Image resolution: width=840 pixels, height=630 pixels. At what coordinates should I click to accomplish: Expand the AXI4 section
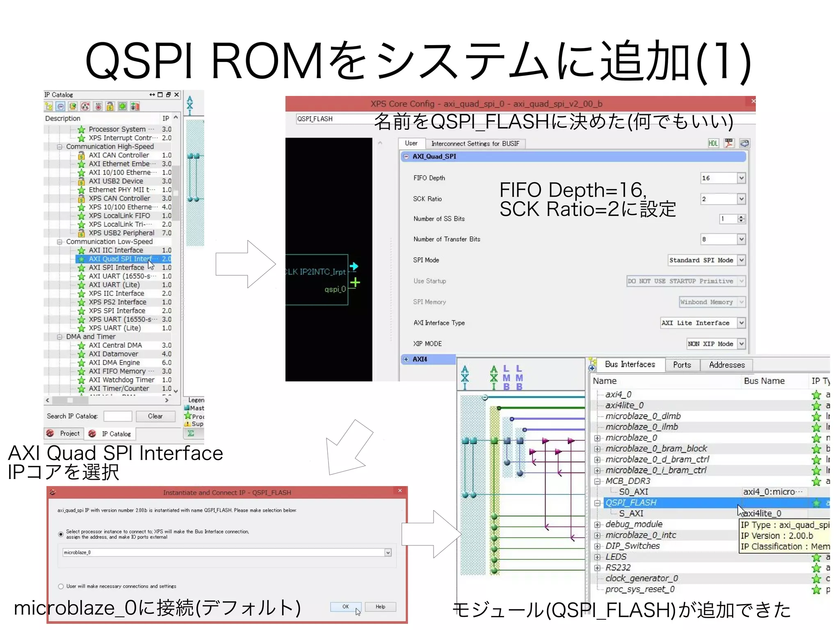click(406, 359)
